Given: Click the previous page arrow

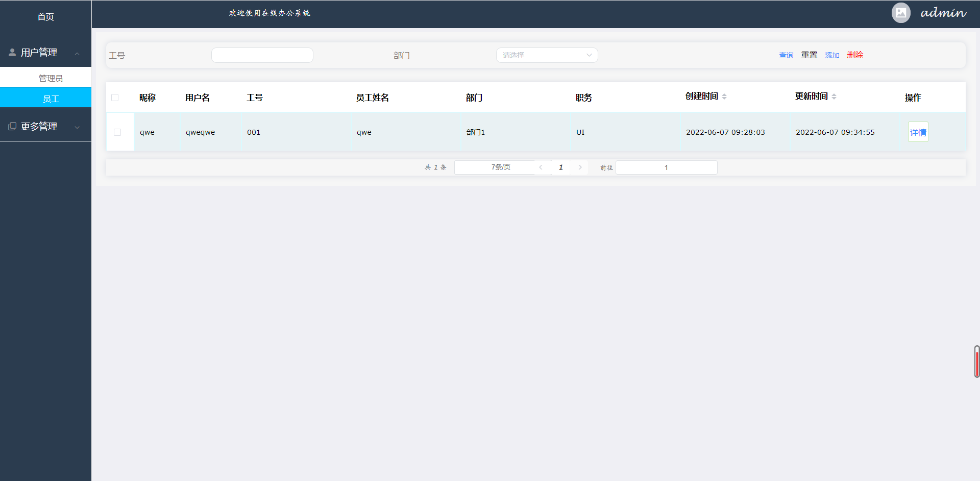Looking at the screenshot, I should (x=541, y=167).
